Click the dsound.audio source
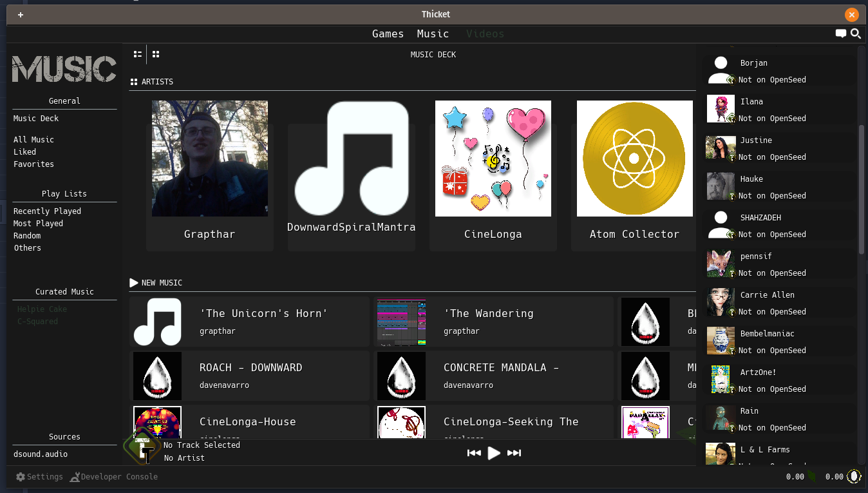Viewport: 868px width, 493px height. tap(40, 454)
